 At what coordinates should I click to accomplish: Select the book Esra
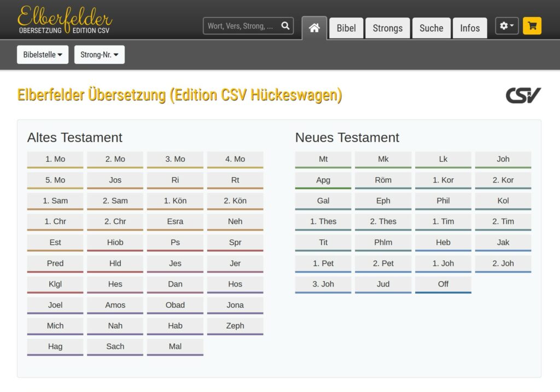pyautogui.click(x=175, y=222)
